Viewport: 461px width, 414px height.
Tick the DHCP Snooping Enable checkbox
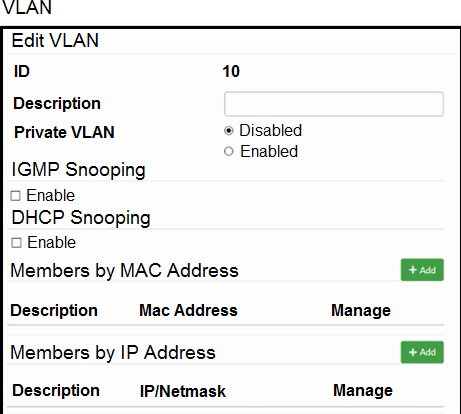[16, 243]
